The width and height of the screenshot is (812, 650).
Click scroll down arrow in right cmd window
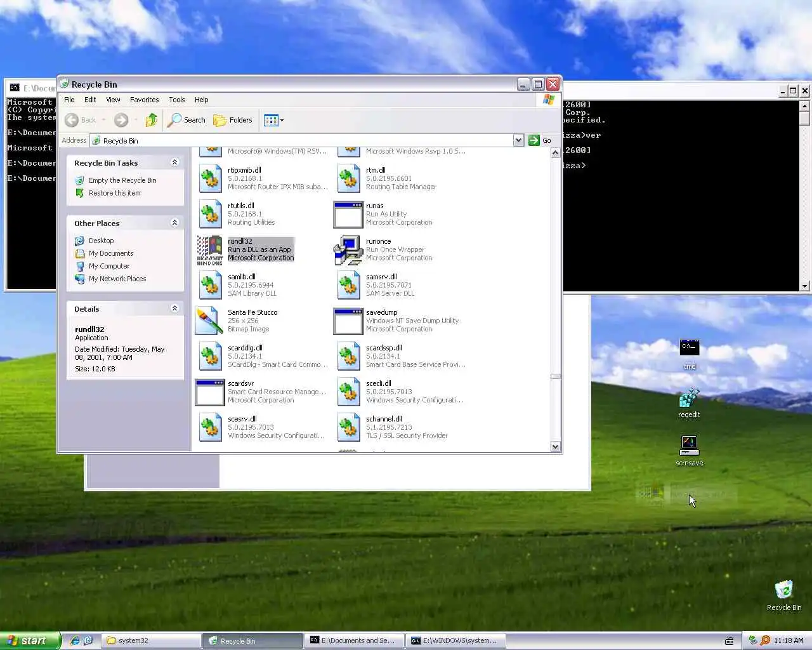click(804, 286)
